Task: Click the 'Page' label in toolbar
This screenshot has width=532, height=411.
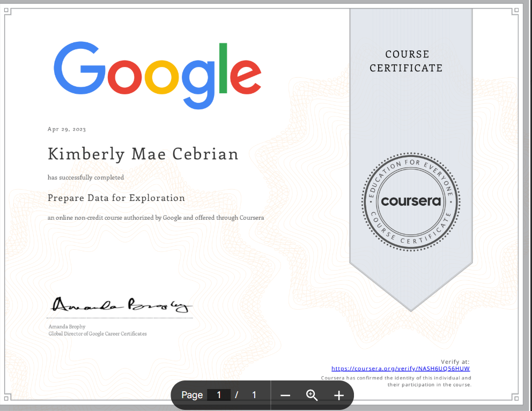Action: [192, 395]
